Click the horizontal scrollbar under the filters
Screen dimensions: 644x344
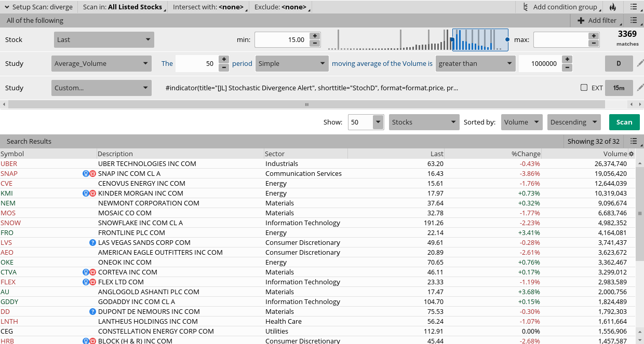click(x=306, y=104)
